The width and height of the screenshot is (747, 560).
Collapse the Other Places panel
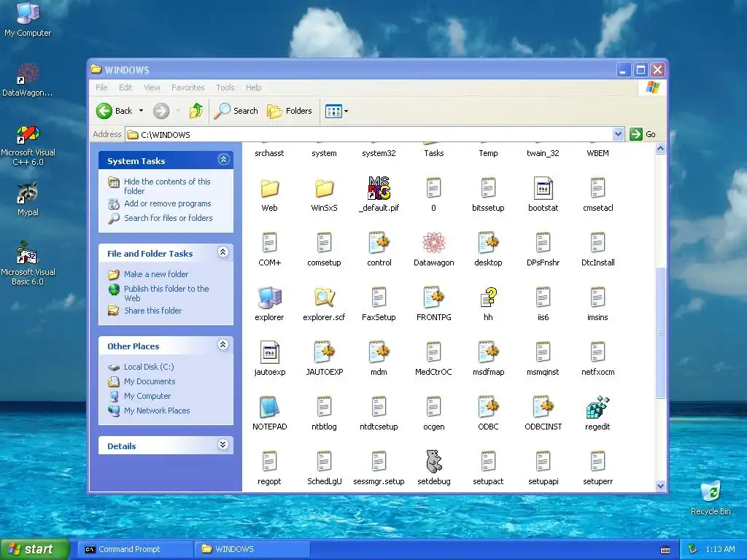click(x=223, y=344)
